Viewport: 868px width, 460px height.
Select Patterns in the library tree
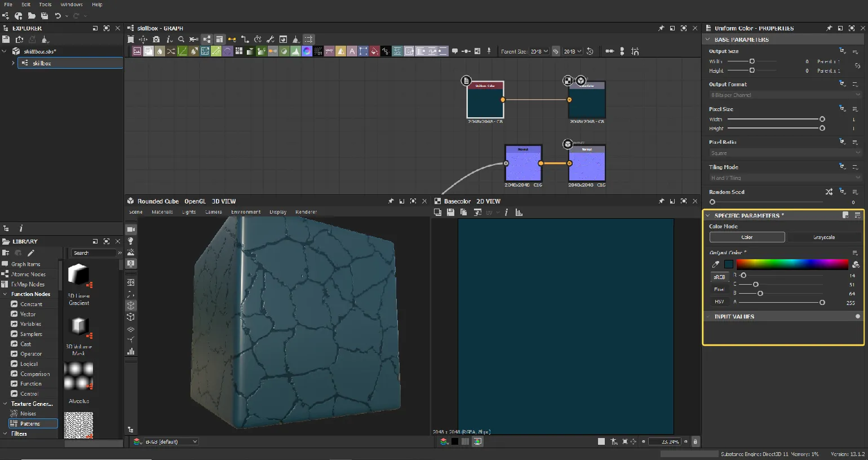coord(30,423)
